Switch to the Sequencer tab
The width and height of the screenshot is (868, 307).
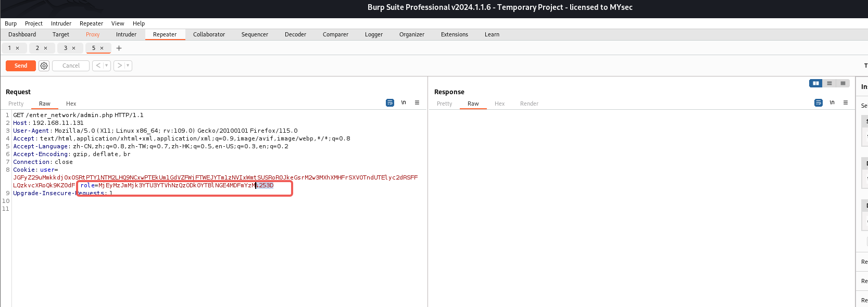click(x=255, y=34)
